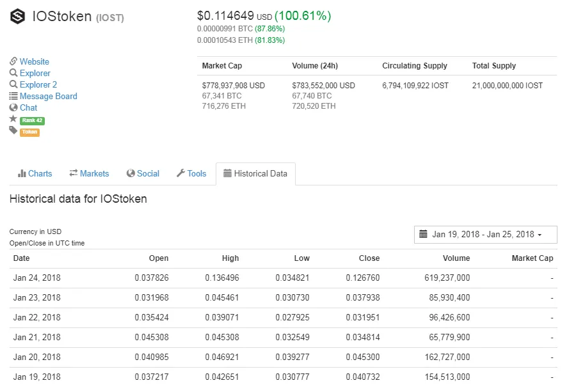Open the Website link
The image size is (569, 392).
(x=34, y=61)
